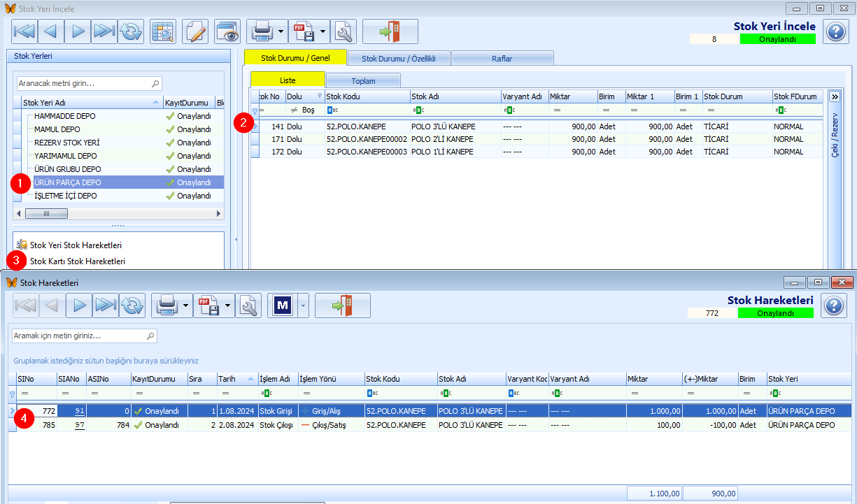Click the magnifier in Stok Hareketleri search box
This screenshot has height=504, width=857.
tap(150, 336)
